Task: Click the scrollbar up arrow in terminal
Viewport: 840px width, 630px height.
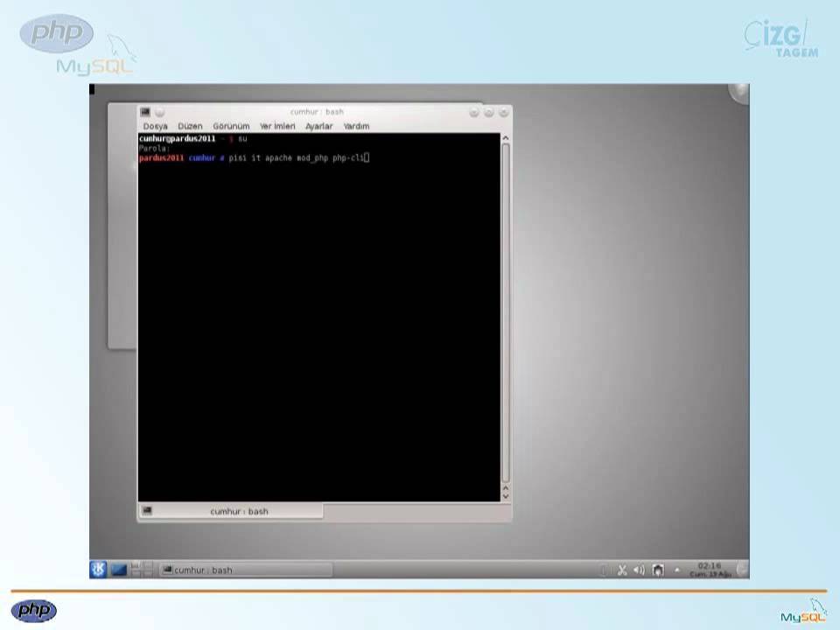Action: point(505,138)
